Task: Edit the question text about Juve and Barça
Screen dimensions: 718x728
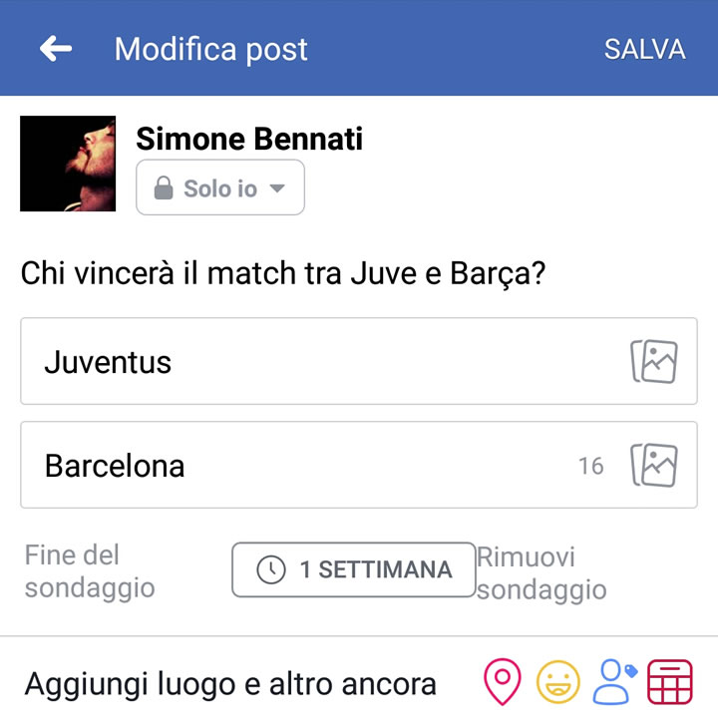Action: pyautogui.click(x=283, y=273)
